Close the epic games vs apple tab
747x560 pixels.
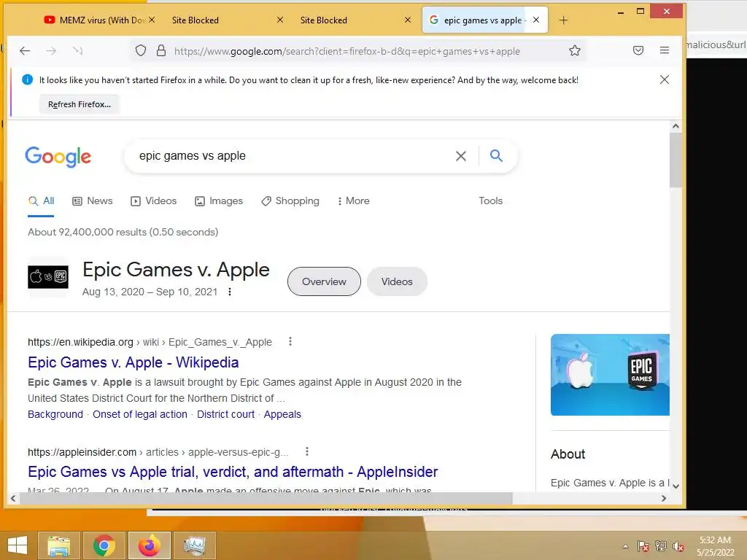click(536, 20)
